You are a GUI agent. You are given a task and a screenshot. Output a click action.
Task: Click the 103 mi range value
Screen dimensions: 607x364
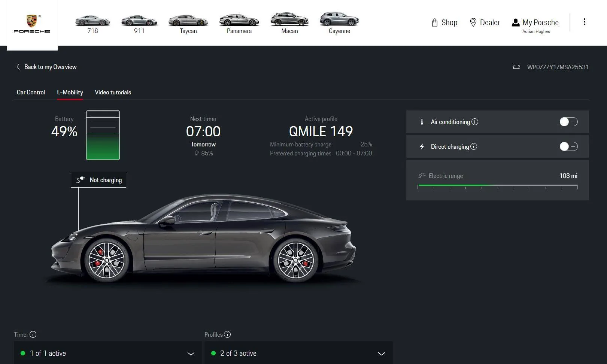pyautogui.click(x=568, y=176)
